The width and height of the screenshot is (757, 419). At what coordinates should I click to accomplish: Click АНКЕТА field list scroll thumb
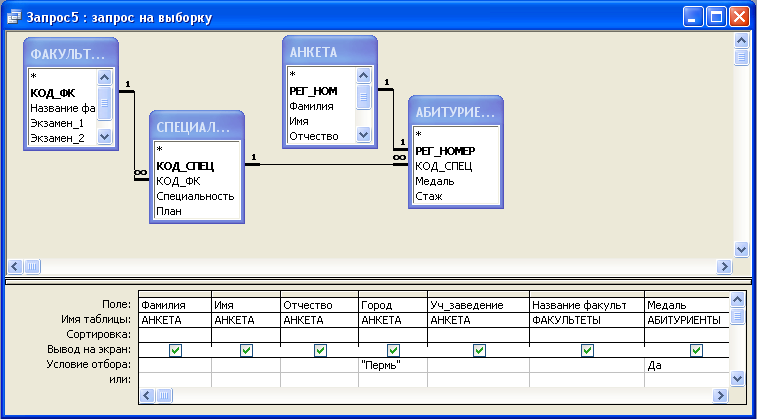coord(364,97)
